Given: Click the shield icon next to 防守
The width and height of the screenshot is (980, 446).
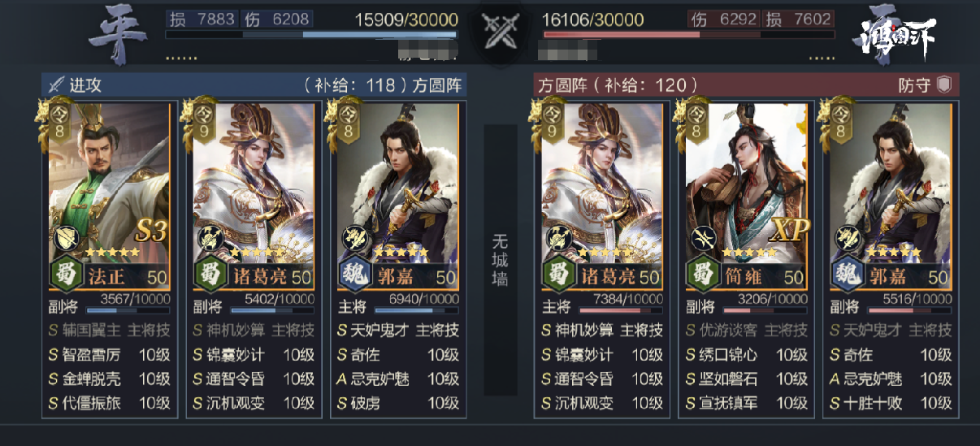Looking at the screenshot, I should coord(944,85).
